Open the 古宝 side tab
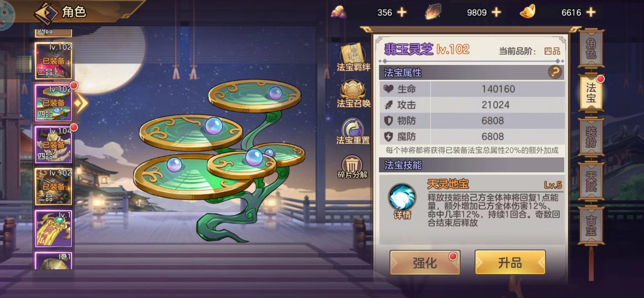Viewport: 644px width, 298px height. (591, 225)
